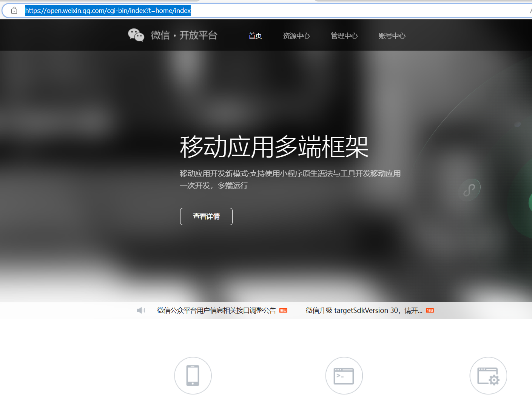
Task: Click NEW badge after targetSdkVersion notice
Action: [430, 311]
